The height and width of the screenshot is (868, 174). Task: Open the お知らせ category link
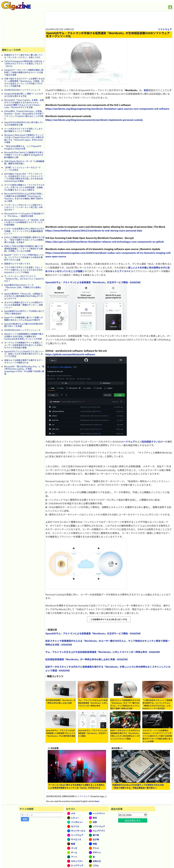click(97, 861)
